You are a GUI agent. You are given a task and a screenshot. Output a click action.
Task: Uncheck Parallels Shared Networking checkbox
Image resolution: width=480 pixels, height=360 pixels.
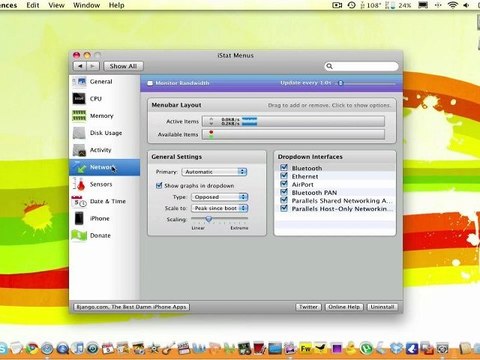point(284,200)
